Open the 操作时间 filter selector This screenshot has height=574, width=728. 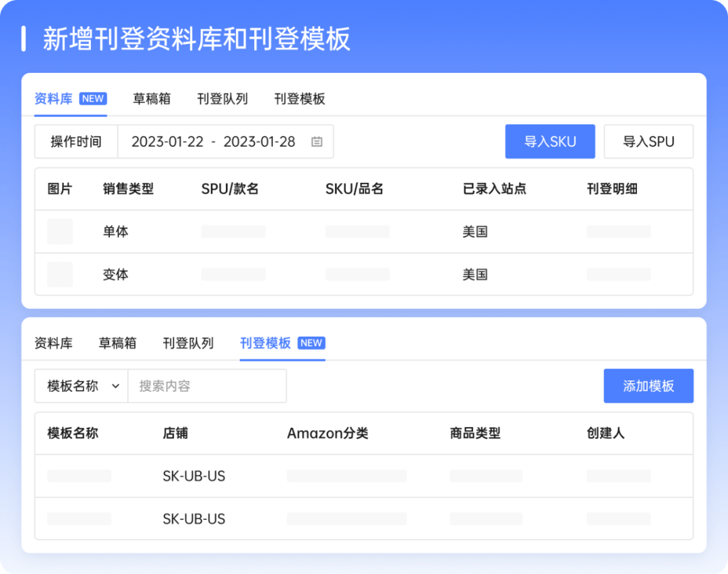[x=76, y=142]
